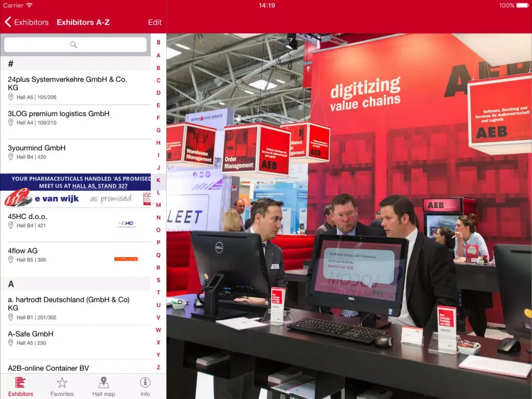Jump to letter X in the index
Image resolution: width=532 pixels, height=399 pixels.
[x=158, y=342]
